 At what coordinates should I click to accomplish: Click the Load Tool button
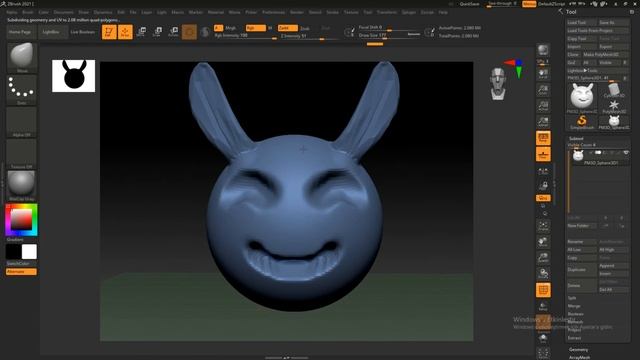click(582, 22)
